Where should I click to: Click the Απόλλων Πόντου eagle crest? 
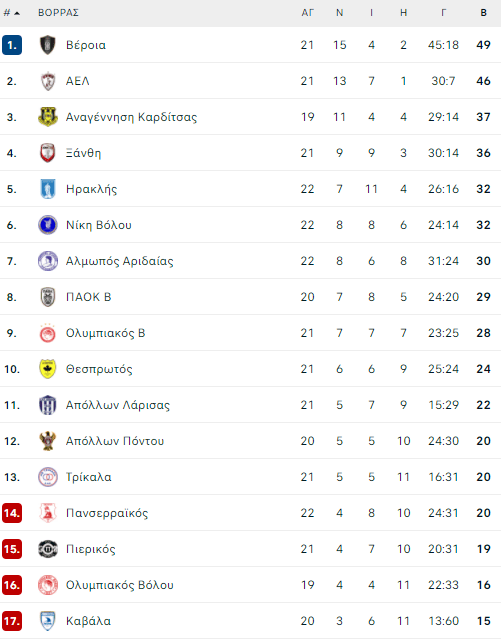(x=48, y=441)
